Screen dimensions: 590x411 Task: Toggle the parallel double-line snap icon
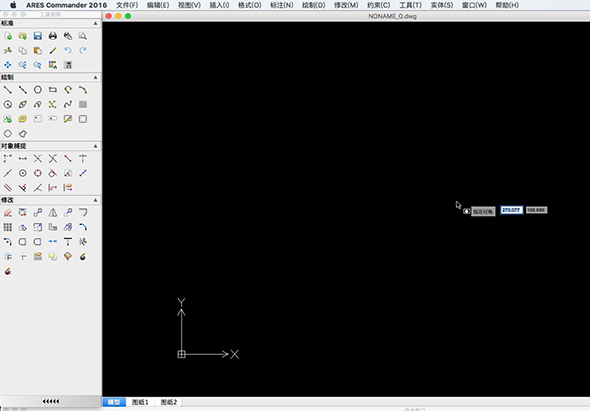8,187
